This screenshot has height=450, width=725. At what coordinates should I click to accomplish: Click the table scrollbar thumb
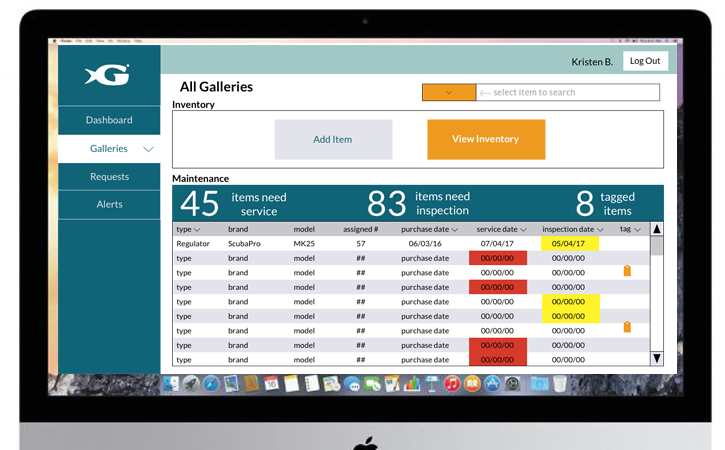tap(657, 246)
